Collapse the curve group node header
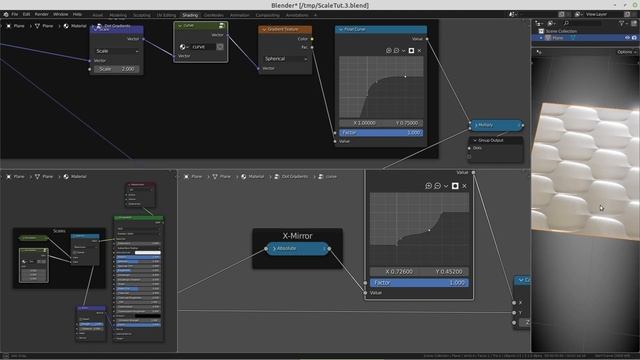Screen dimensions: 640x360 point(180,26)
